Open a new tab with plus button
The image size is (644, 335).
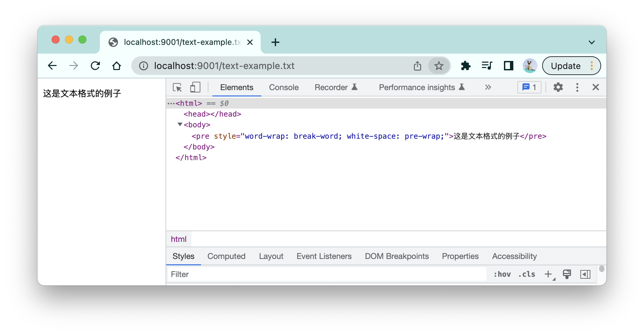click(275, 42)
